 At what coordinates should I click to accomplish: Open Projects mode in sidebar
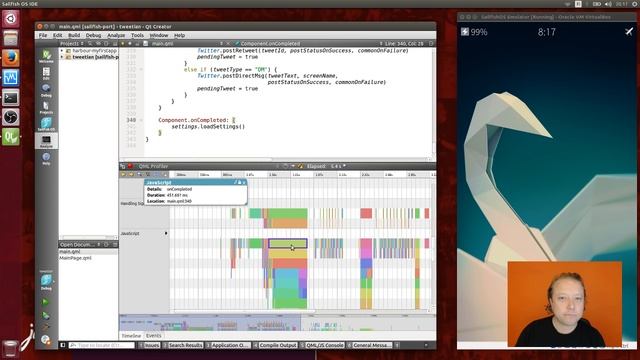[46, 107]
